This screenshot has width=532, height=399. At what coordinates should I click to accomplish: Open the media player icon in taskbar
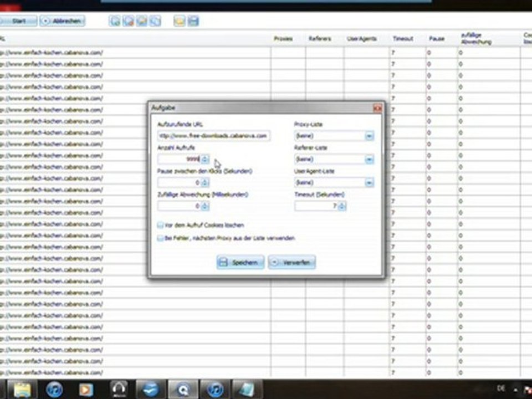pyautogui.click(x=85, y=390)
